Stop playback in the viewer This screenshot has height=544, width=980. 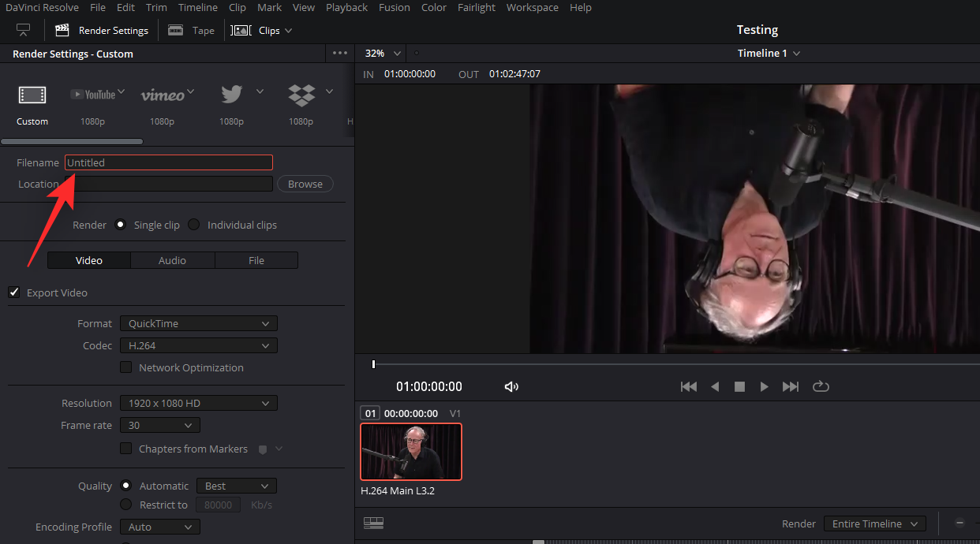pyautogui.click(x=739, y=386)
